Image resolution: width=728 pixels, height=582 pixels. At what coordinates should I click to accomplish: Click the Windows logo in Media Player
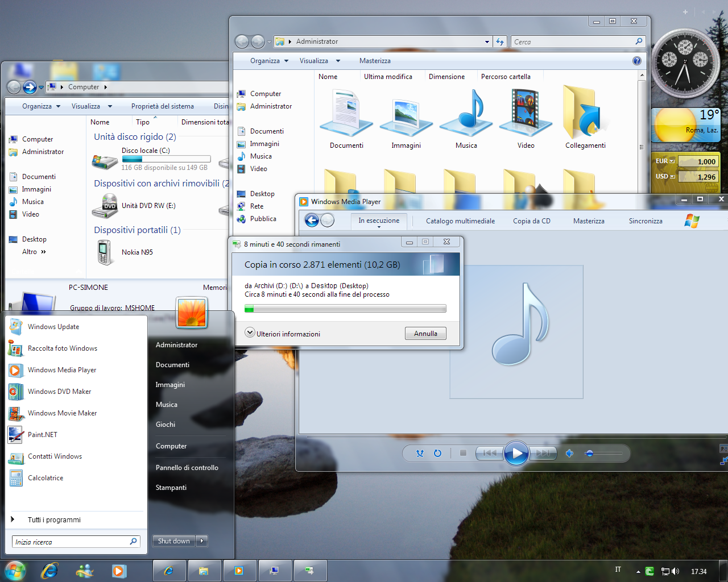click(692, 221)
